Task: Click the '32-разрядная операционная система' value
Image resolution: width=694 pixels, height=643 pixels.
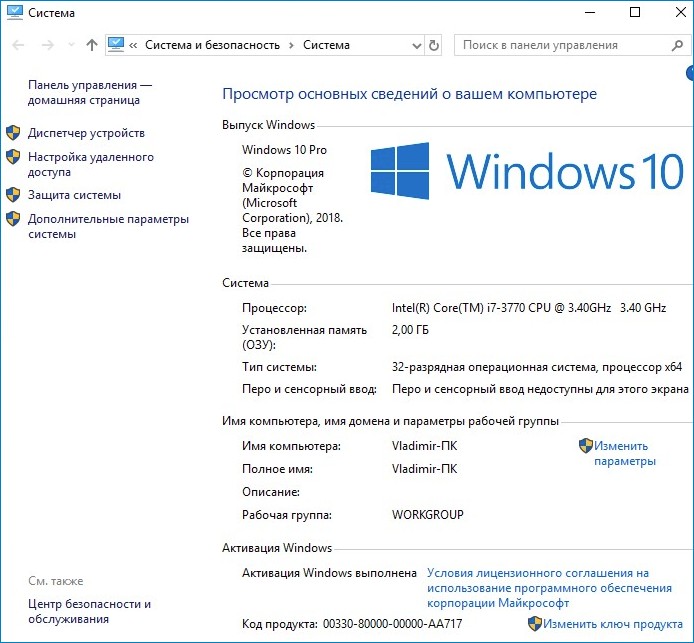Action: point(537,367)
